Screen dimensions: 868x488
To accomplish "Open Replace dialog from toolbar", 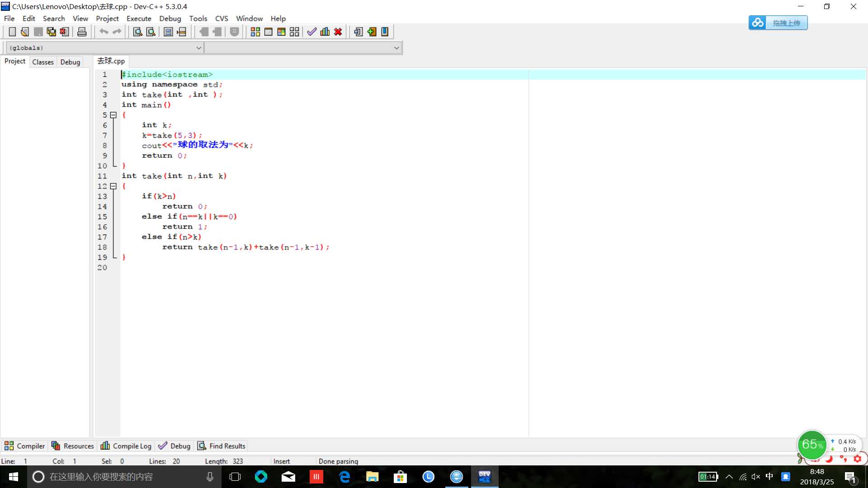I will point(151,32).
